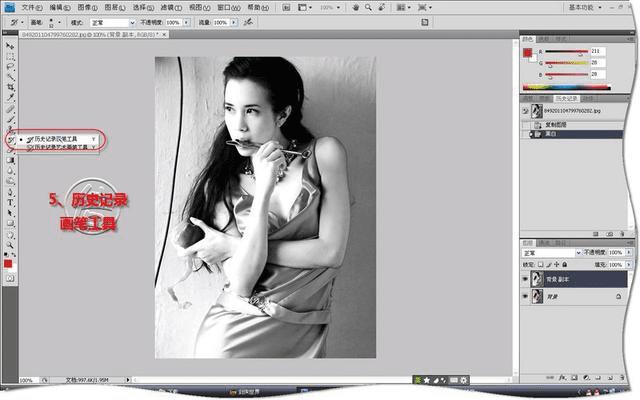Select the 复制图层 history state
Screen dimensions: 640x400
558,123
